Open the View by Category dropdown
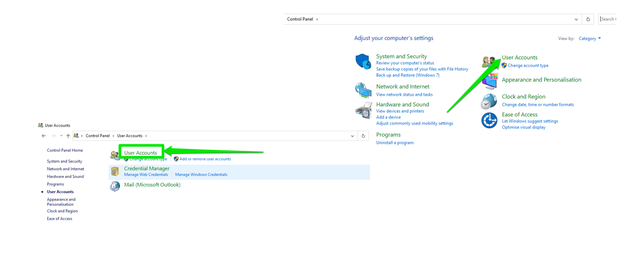This screenshot has height=272, width=644. (x=590, y=38)
